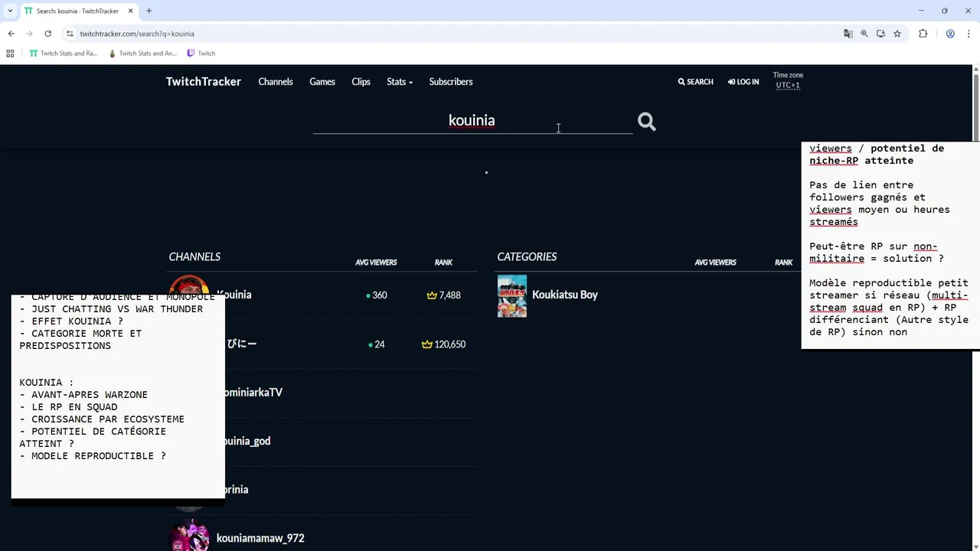Open the Twitch bookmark
Screen dimensions: 980x551
point(201,54)
